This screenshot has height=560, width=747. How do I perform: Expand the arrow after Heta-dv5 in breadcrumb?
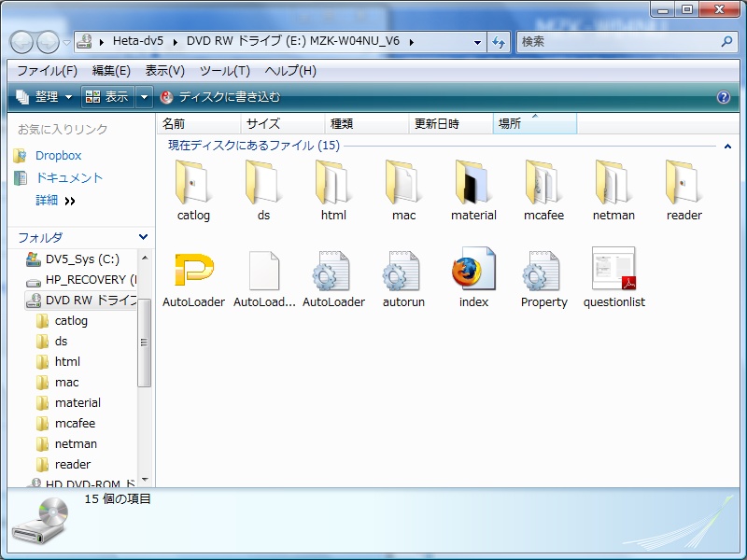(x=176, y=42)
